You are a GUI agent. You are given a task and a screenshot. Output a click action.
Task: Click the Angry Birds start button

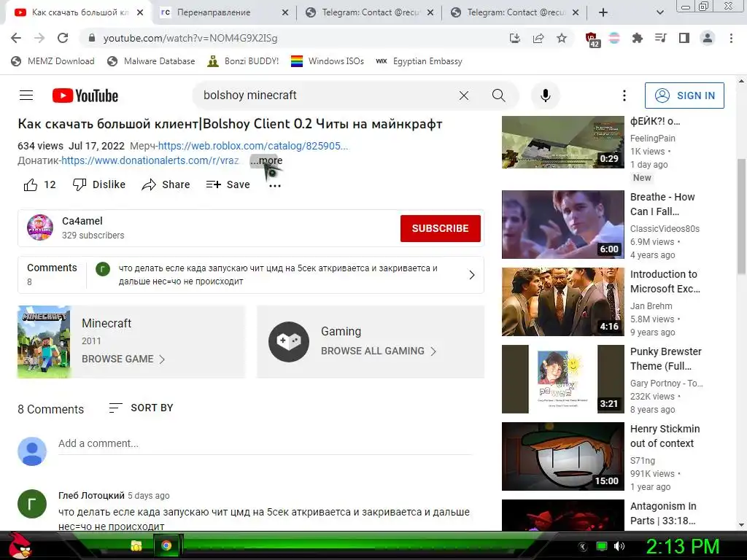(18, 545)
